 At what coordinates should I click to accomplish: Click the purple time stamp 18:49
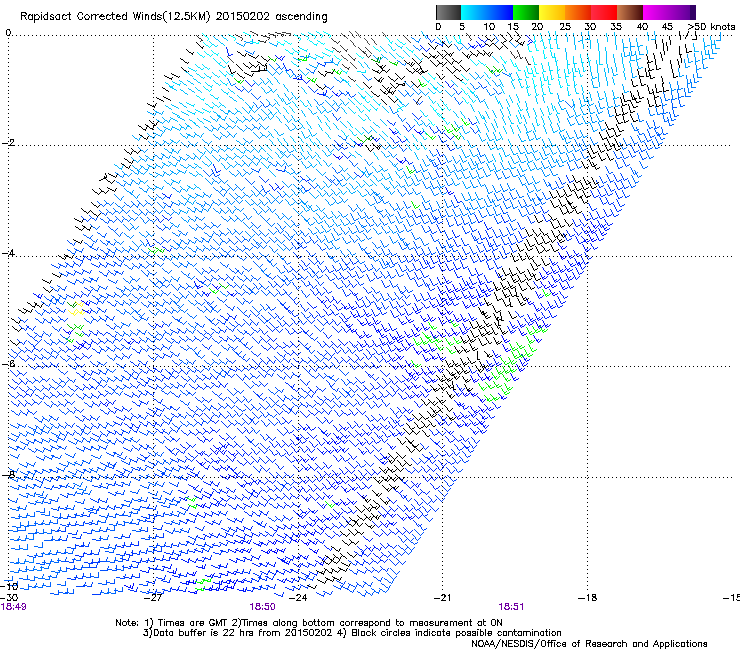click(x=14, y=607)
